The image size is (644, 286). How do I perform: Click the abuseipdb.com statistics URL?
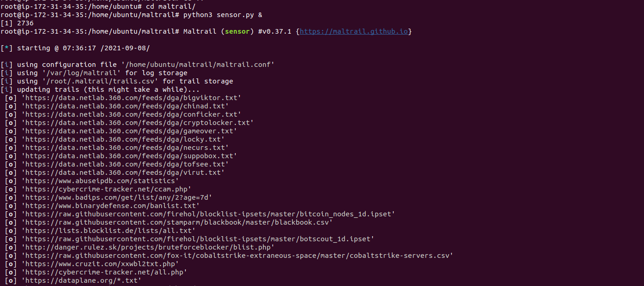tap(100, 181)
